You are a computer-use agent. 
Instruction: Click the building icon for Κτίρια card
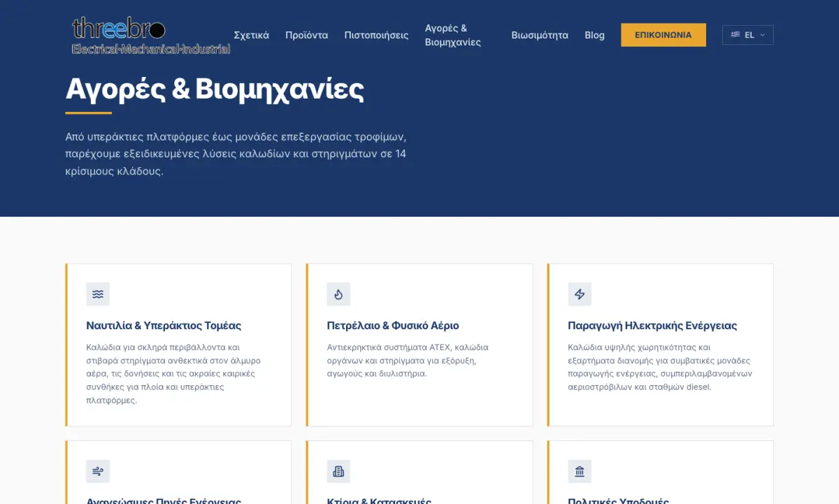pyautogui.click(x=338, y=471)
